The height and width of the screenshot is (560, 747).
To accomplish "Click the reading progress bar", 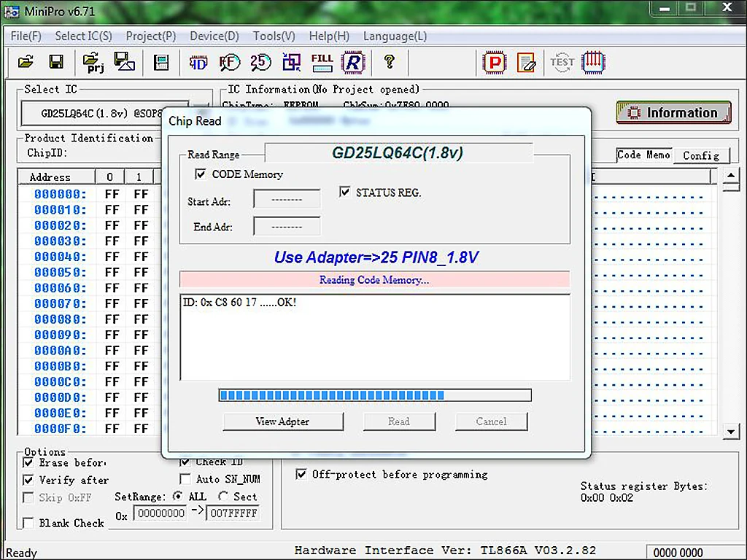I will (375, 395).
